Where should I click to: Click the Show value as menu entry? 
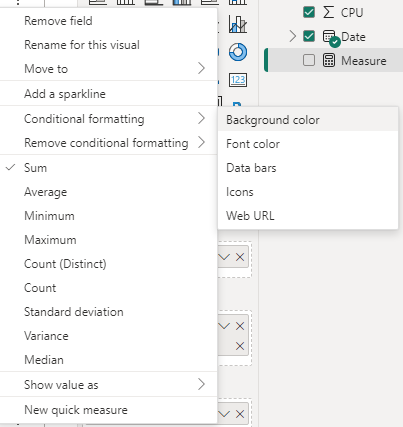point(109,385)
